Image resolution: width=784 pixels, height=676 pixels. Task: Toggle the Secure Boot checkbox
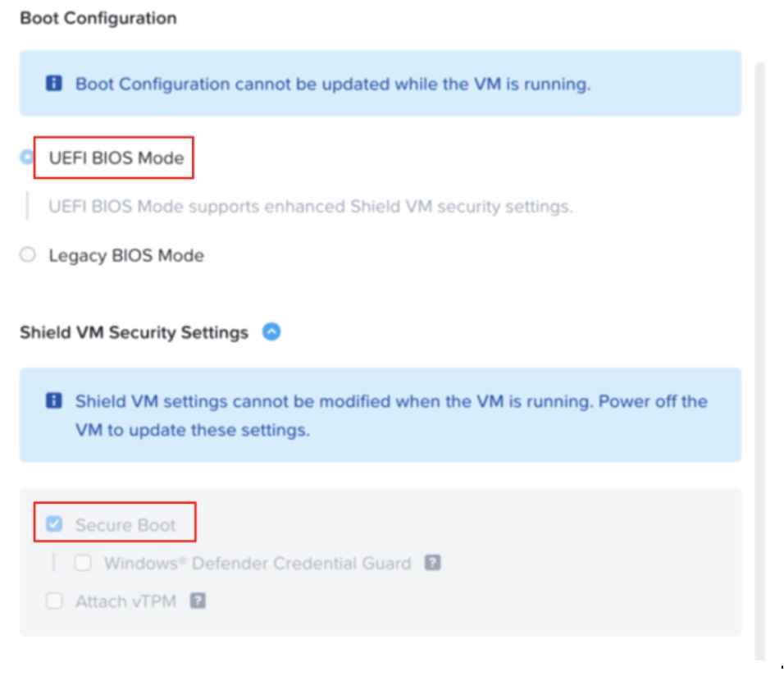54,524
